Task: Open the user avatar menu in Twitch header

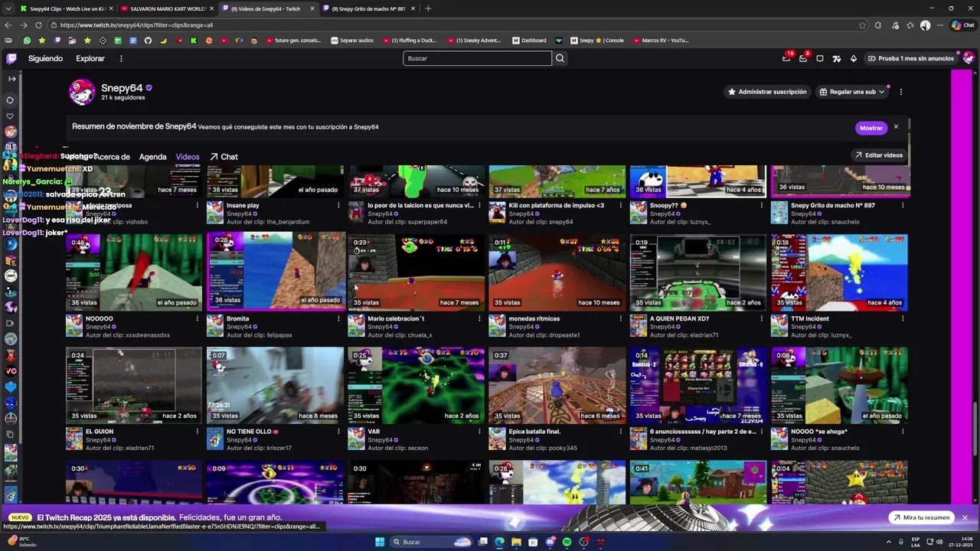Action: pos(969,58)
